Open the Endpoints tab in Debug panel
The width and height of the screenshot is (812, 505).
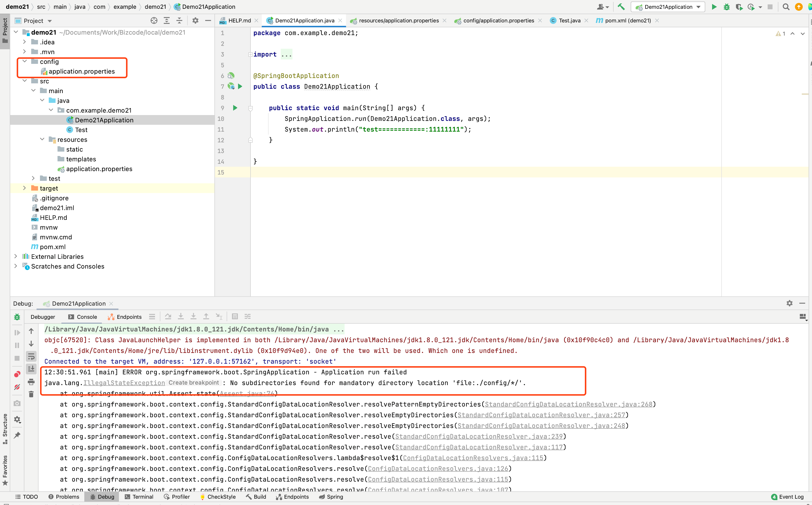click(x=125, y=317)
